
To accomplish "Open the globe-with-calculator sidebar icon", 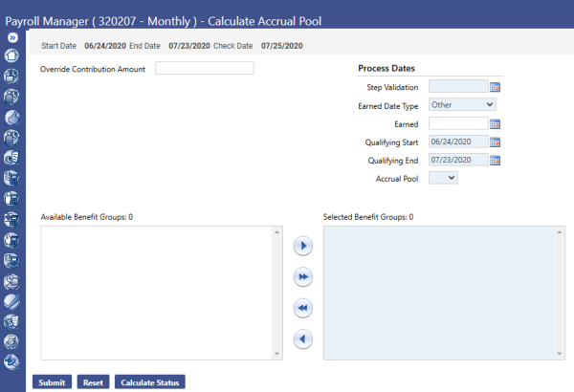I will [11, 179].
